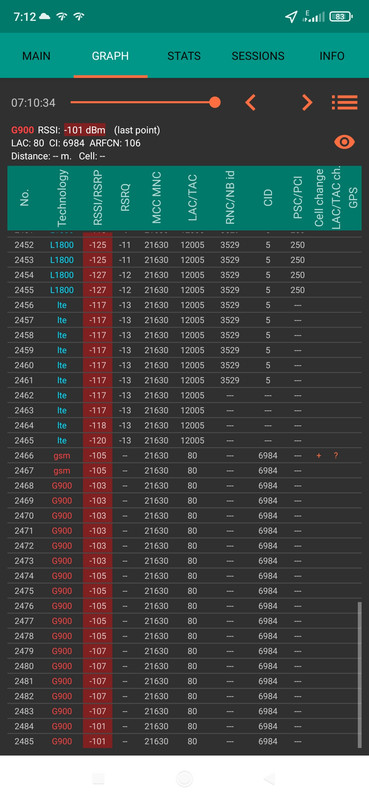Screen dimensions: 369x800
Task: Switch to the MAIN tab
Action: tap(36, 56)
